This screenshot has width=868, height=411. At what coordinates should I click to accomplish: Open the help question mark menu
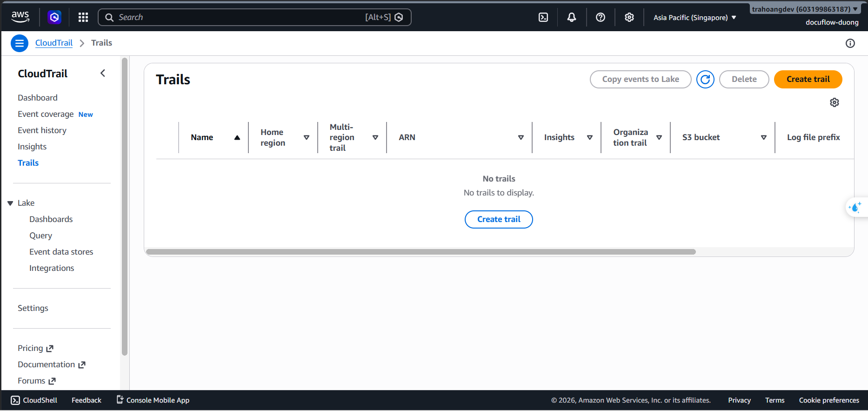pos(601,17)
